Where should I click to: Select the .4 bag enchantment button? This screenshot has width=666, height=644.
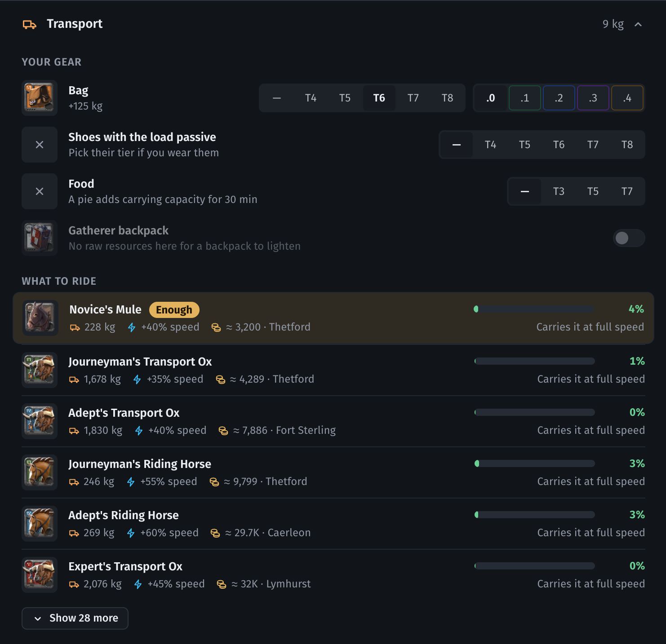tap(627, 98)
